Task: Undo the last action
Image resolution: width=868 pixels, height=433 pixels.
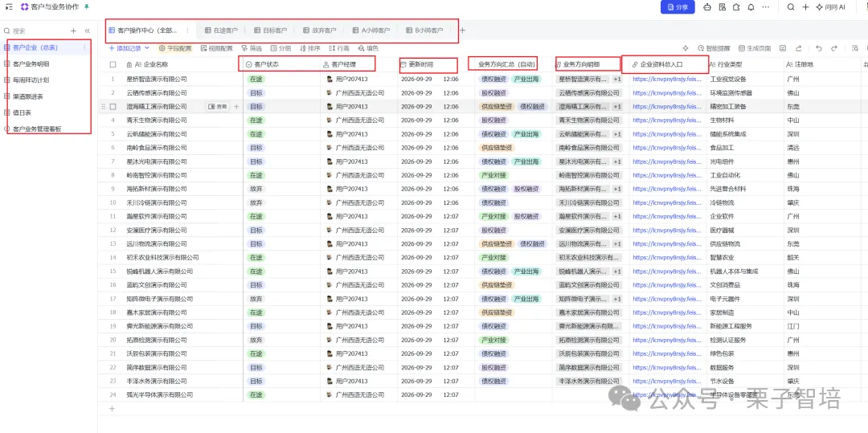Action: point(819,48)
